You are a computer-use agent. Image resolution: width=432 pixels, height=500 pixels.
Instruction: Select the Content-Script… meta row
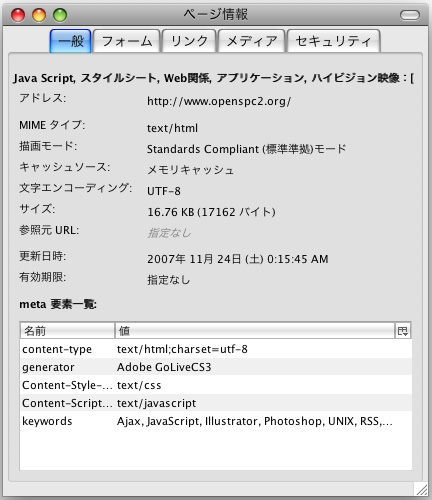pos(216,403)
